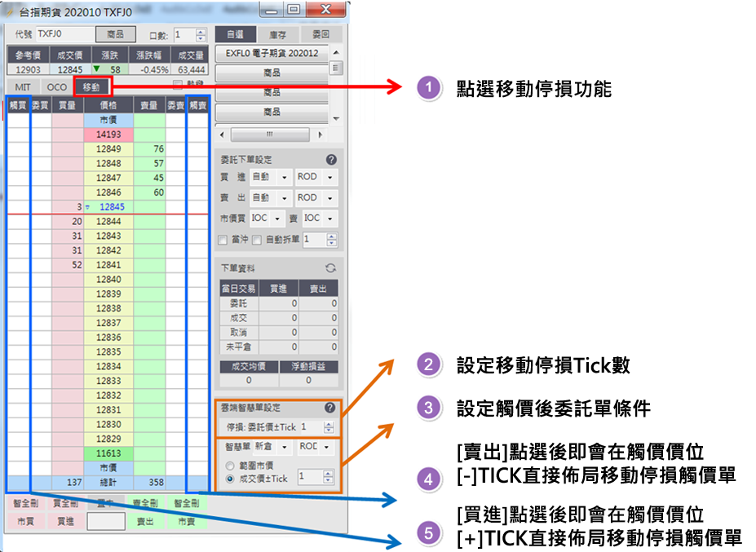Click the watchlist scroll-down arrow
This screenshot has width=756, height=552.
(336, 118)
